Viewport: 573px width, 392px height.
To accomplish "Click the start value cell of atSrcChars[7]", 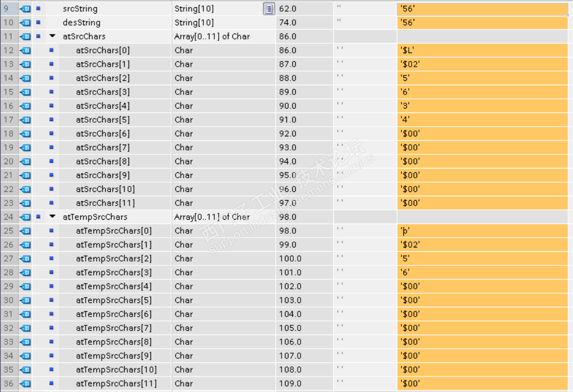I will (364, 148).
